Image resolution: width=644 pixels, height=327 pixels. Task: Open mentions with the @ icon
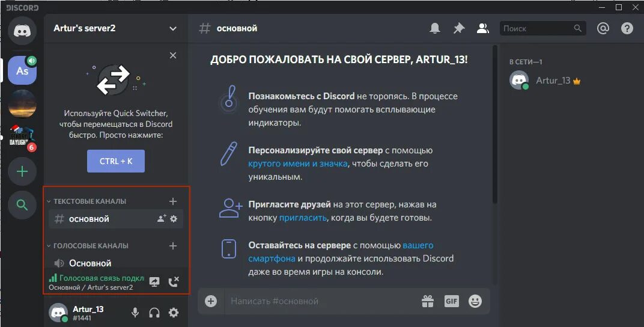pos(603,28)
